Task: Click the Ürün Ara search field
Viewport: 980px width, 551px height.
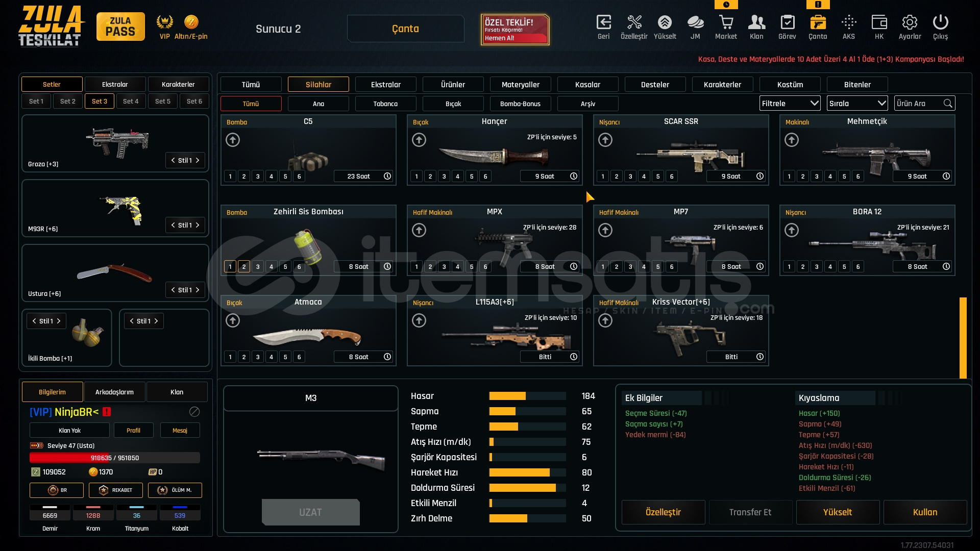Action: tap(925, 104)
